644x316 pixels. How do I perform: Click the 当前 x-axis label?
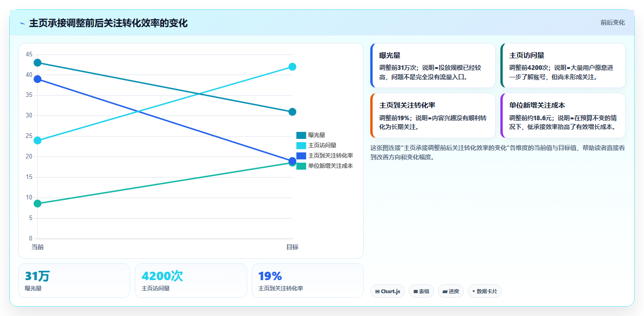point(38,247)
